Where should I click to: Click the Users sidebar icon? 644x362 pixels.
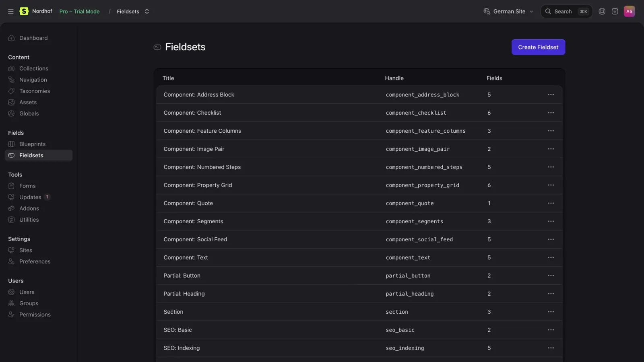pos(11,292)
